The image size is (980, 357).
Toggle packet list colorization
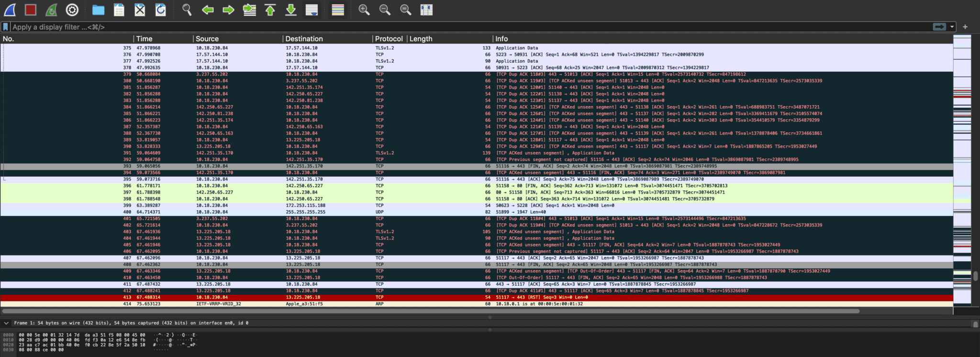coord(338,10)
